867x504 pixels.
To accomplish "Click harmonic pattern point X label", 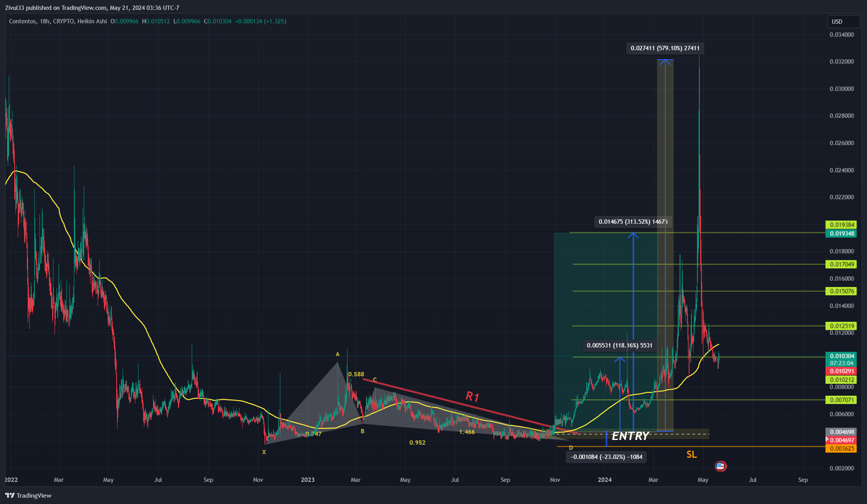I will tap(264, 452).
